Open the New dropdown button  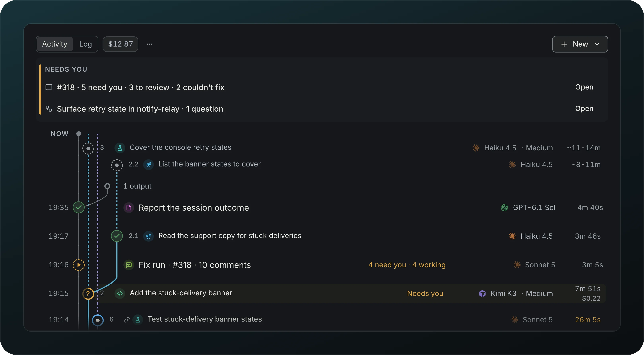pos(580,44)
